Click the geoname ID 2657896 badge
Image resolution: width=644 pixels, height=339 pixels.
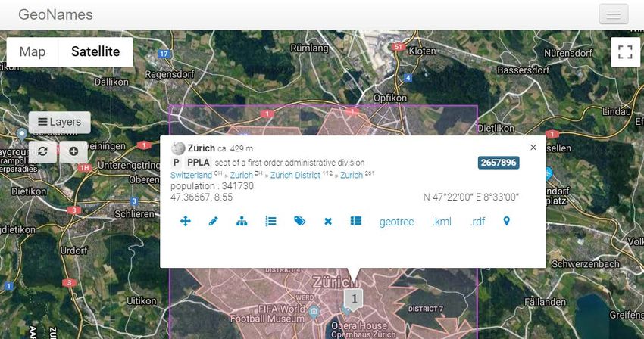coord(499,163)
